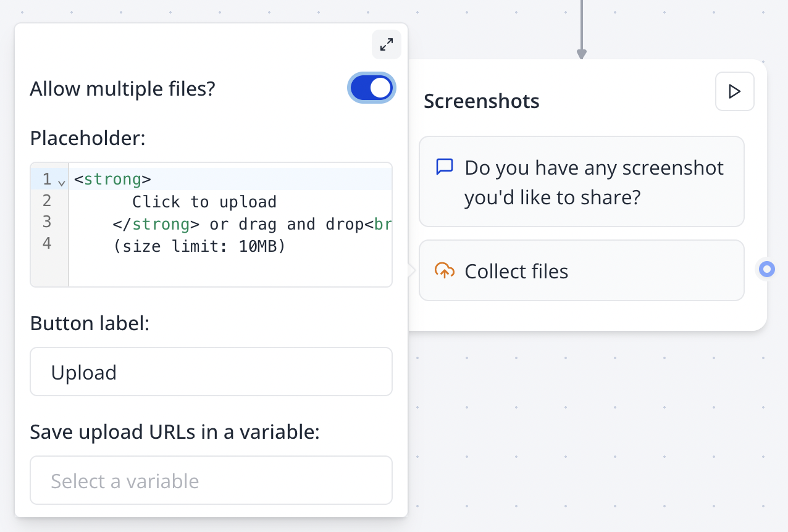Click the Allow multiple files label
Image resolution: width=788 pixels, height=532 pixels.
tap(122, 88)
